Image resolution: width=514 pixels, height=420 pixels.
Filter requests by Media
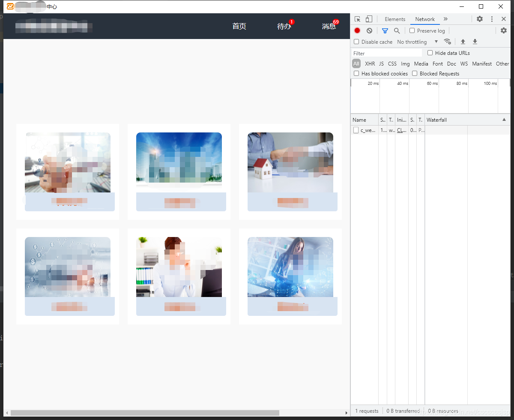tap(421, 64)
